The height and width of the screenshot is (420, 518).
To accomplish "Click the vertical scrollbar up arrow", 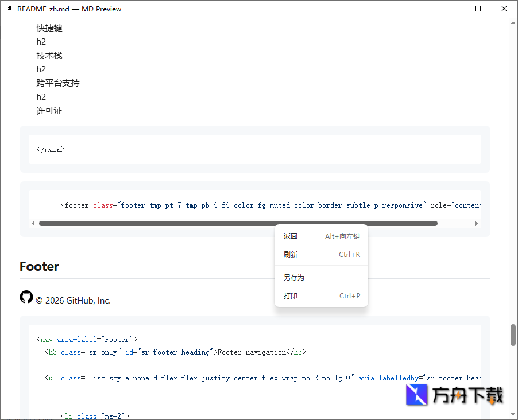I will click(513, 23).
